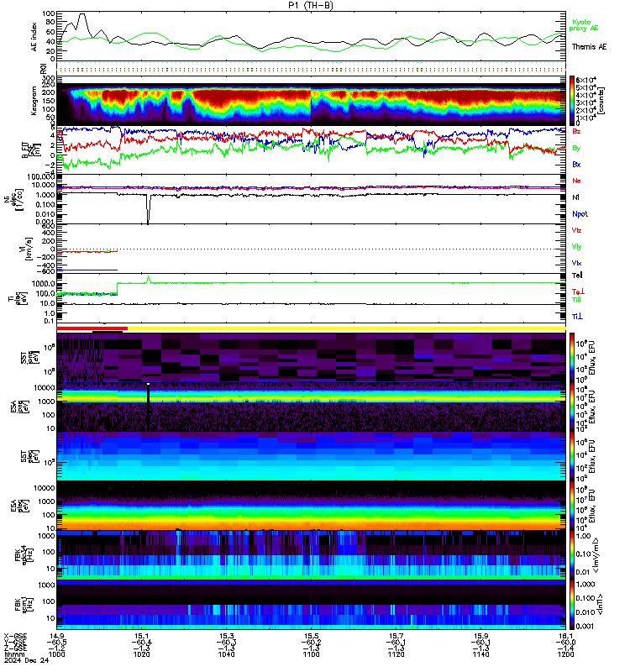This screenshot has width=630, height=672.
Task: Click the X-GSE value "15.3"
Action: click(226, 636)
